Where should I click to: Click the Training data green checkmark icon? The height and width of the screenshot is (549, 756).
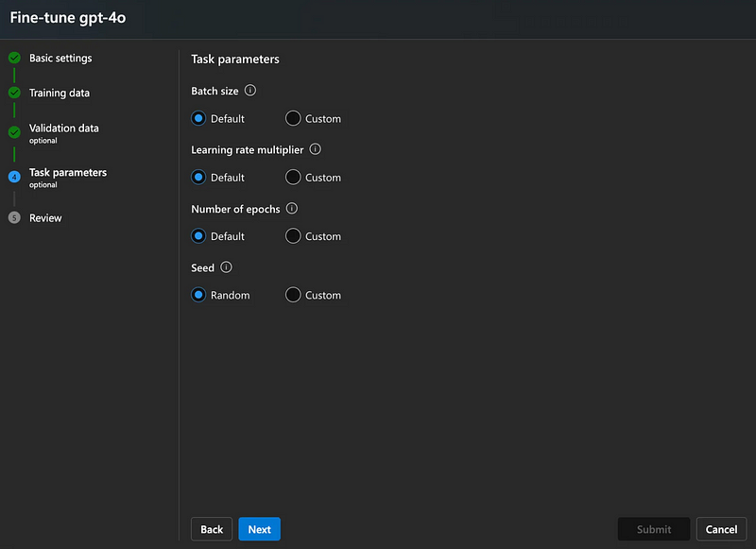[14, 93]
